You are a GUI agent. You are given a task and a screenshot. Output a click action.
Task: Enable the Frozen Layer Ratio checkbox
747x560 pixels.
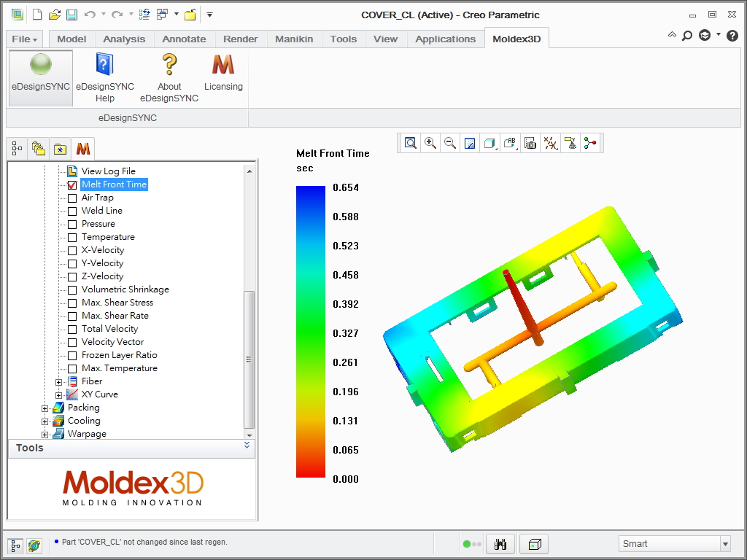point(72,356)
